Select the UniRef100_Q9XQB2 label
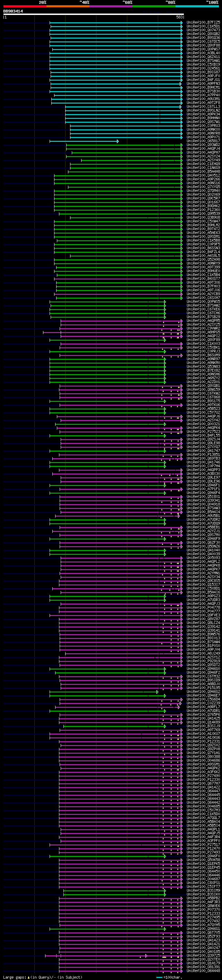The image size is (222, 980). (x=203, y=34)
